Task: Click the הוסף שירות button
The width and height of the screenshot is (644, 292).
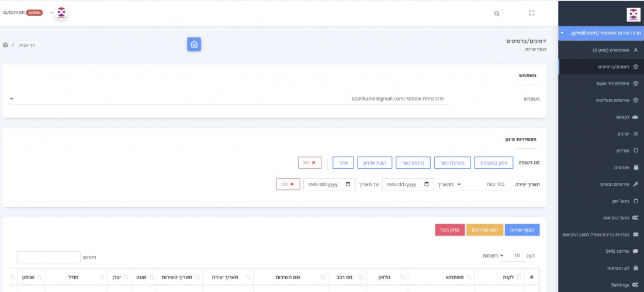Action: [522, 230]
